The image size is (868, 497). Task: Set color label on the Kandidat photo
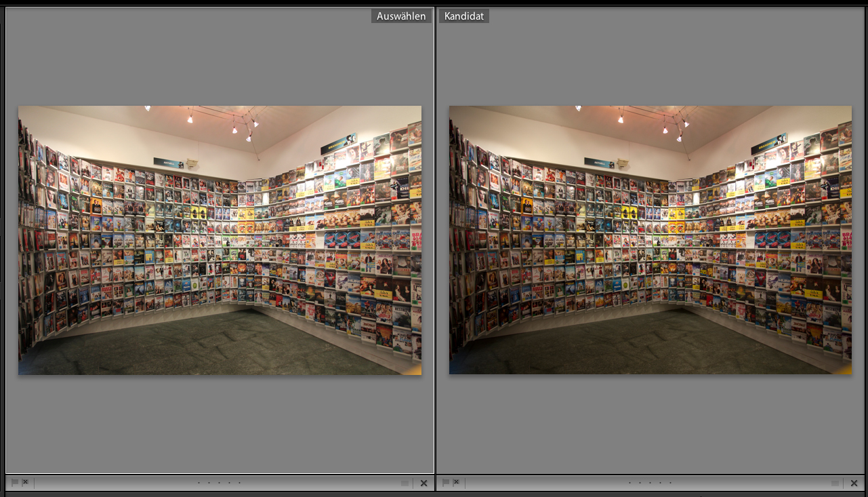click(835, 483)
